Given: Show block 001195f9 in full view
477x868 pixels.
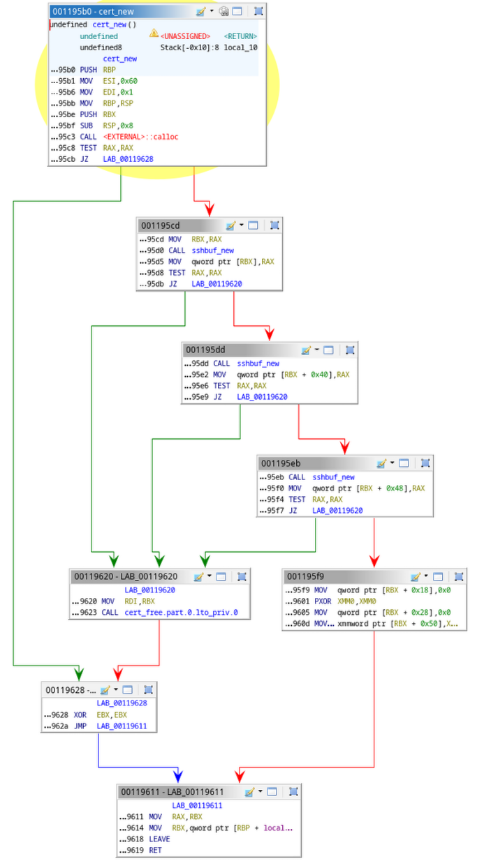Looking at the screenshot, I should tap(438, 576).
